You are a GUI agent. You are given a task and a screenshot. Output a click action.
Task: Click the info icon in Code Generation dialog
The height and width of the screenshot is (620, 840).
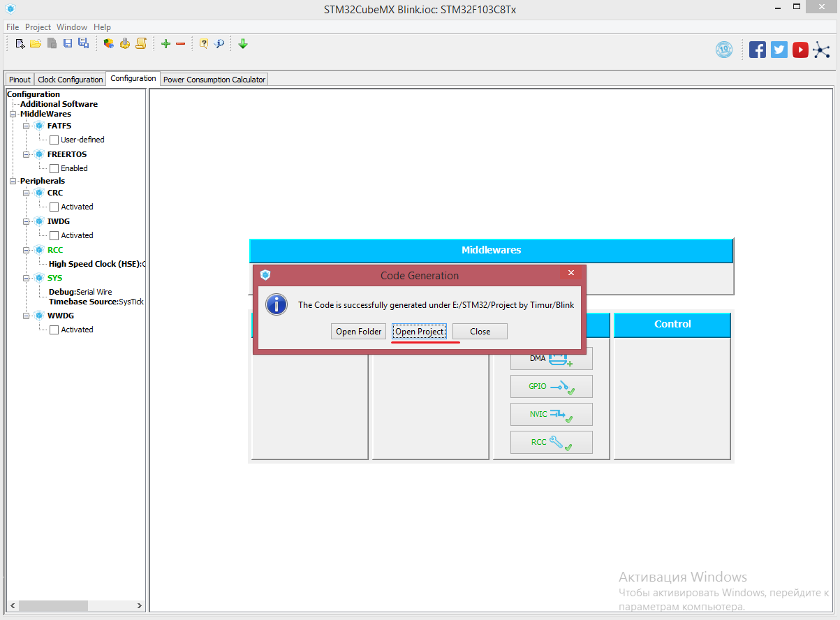(277, 304)
